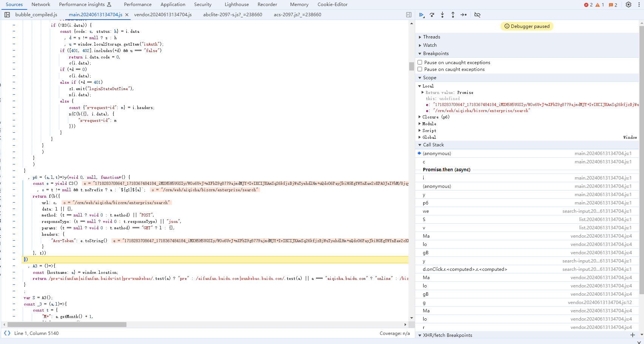Open DevTools settings gear
The height and width of the screenshot is (344, 644).
629,5
